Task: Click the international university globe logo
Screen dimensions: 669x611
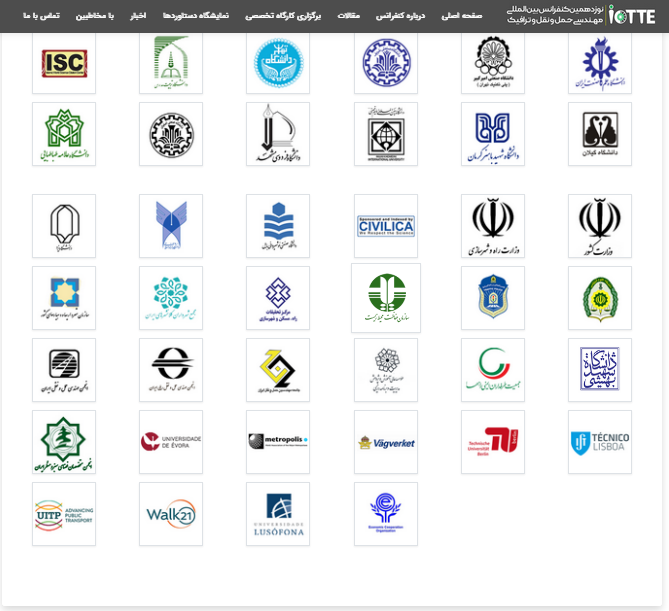Action: tap(386, 134)
